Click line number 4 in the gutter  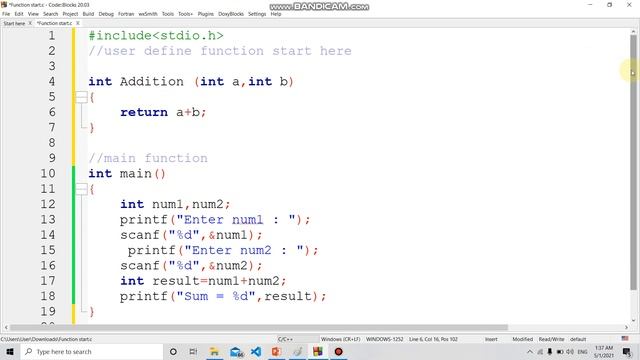click(52, 81)
